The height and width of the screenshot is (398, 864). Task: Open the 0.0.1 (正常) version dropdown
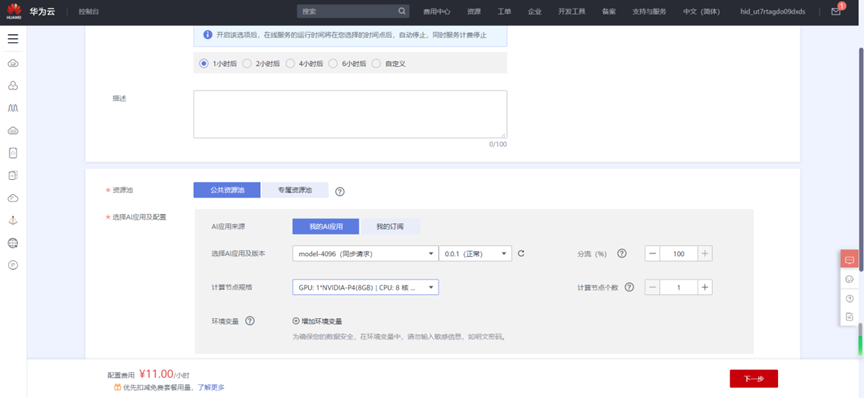pos(475,254)
